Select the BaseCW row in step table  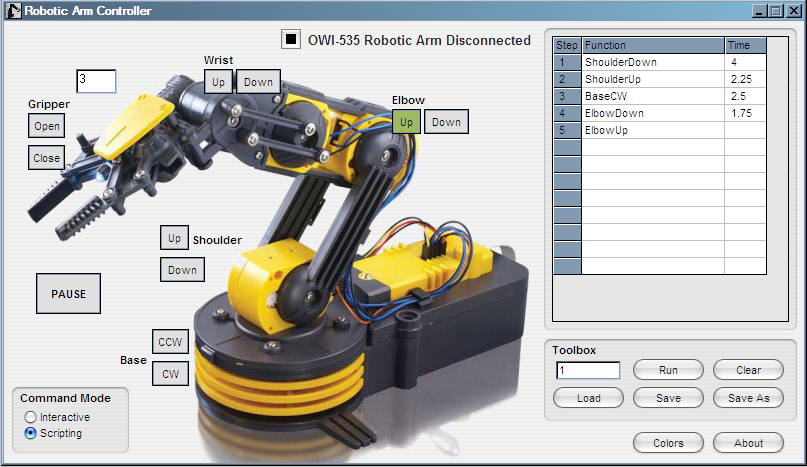click(652, 96)
